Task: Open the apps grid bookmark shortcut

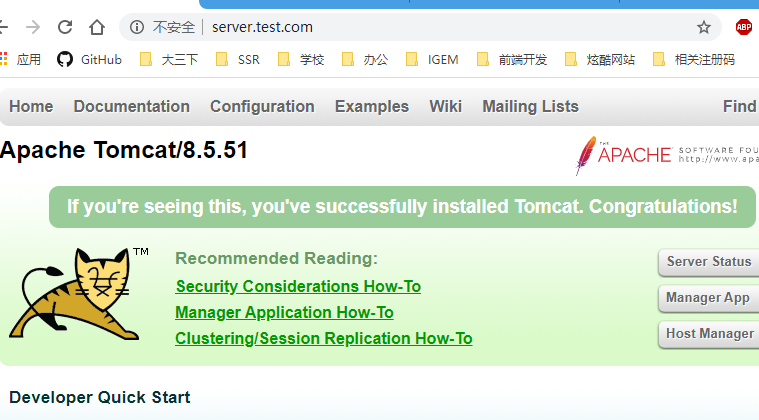Action: [21, 59]
